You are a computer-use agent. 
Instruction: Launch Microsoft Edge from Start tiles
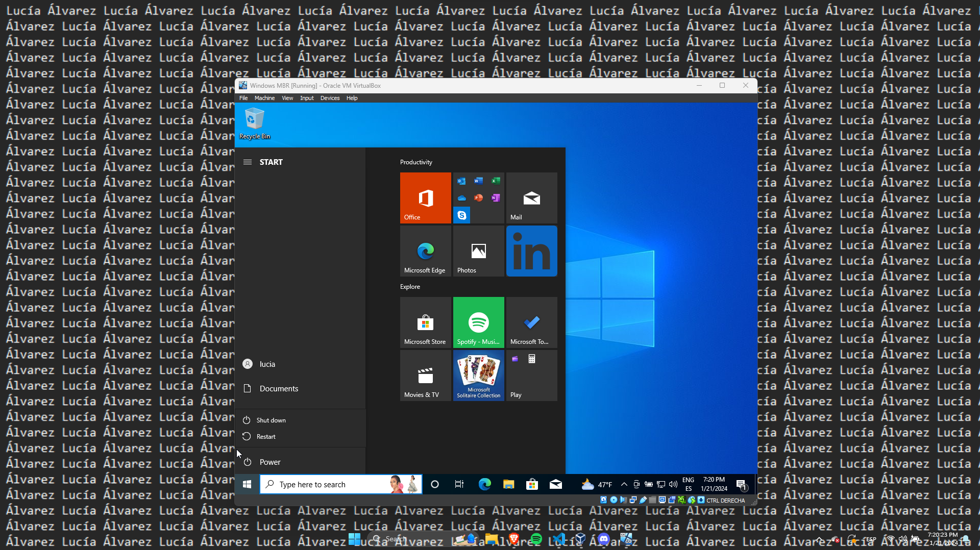tap(425, 251)
